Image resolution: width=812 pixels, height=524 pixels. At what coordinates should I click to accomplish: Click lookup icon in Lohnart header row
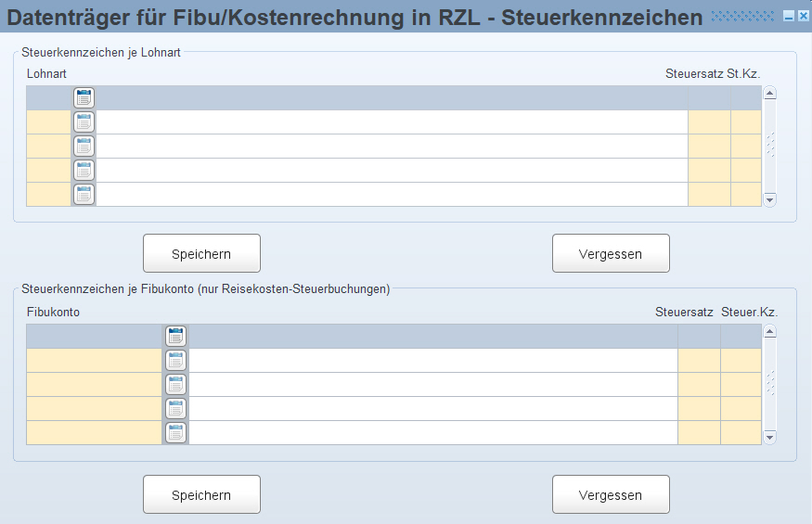point(84,97)
